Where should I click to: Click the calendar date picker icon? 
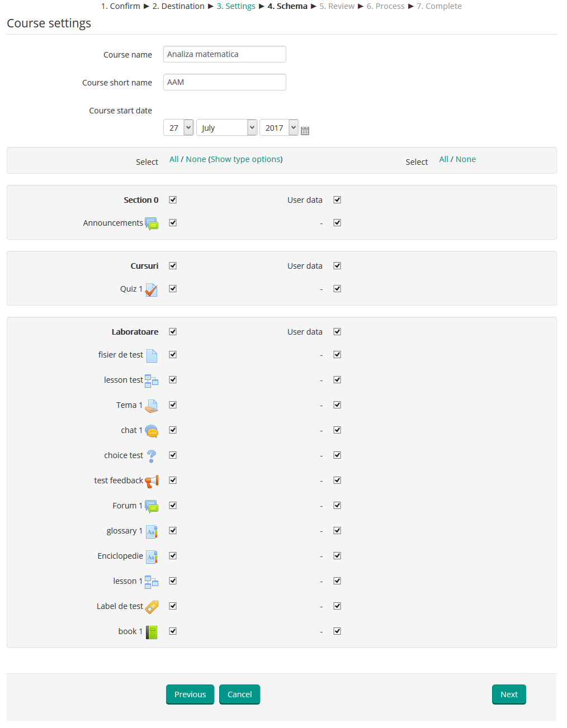click(x=305, y=131)
